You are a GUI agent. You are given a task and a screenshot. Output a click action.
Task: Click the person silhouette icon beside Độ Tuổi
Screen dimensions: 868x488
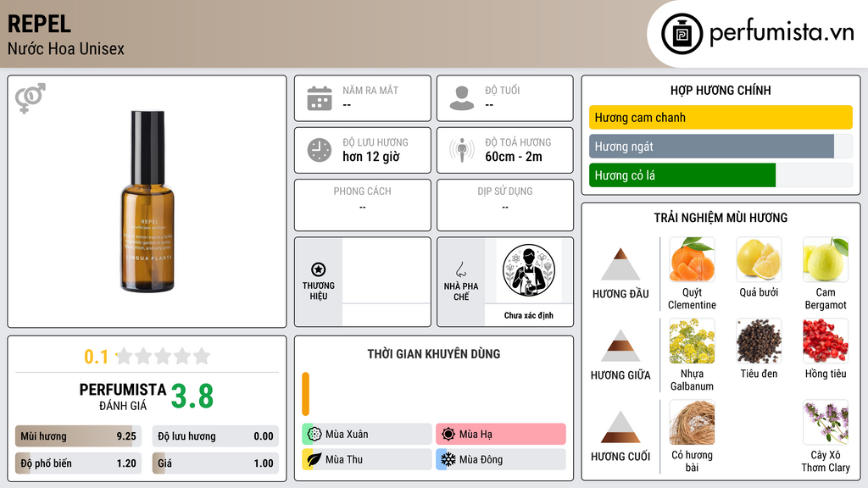[x=462, y=98]
